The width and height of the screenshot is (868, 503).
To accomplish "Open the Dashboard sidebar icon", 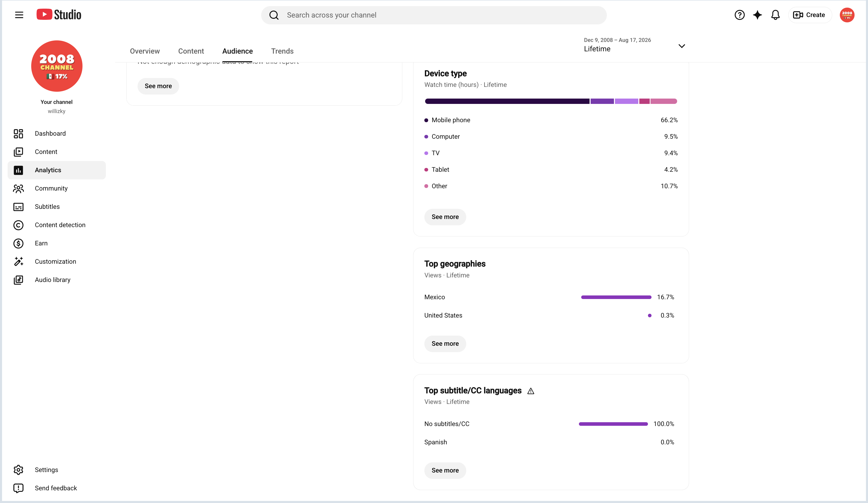I will [x=18, y=133].
